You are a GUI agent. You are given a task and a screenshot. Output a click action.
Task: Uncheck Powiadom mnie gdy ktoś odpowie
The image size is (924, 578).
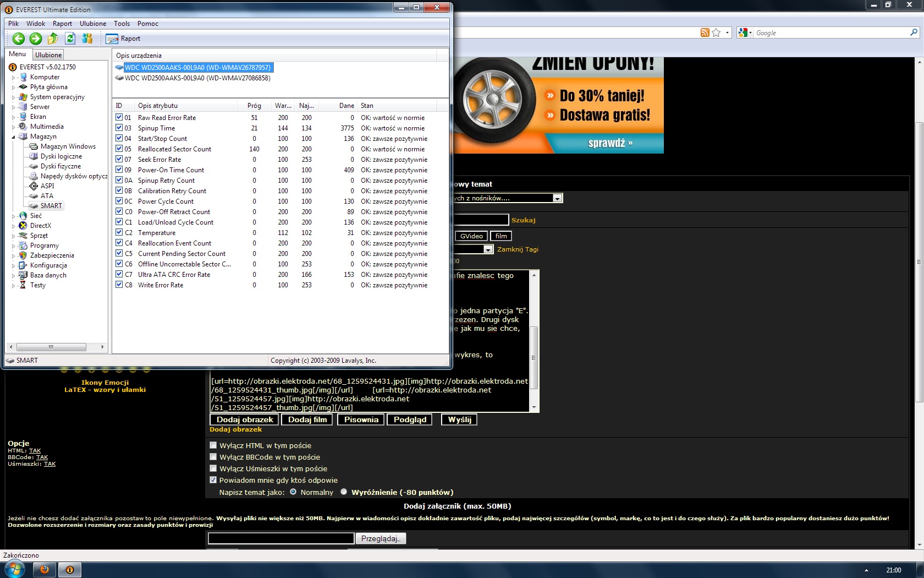tap(213, 480)
